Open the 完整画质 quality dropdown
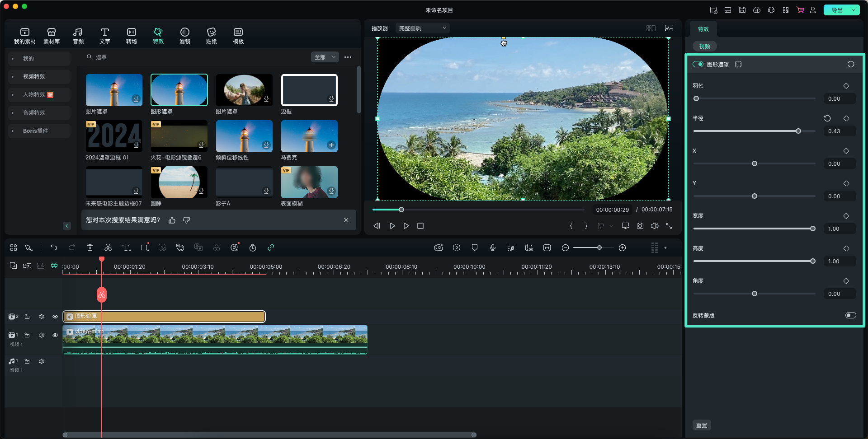 click(x=422, y=28)
